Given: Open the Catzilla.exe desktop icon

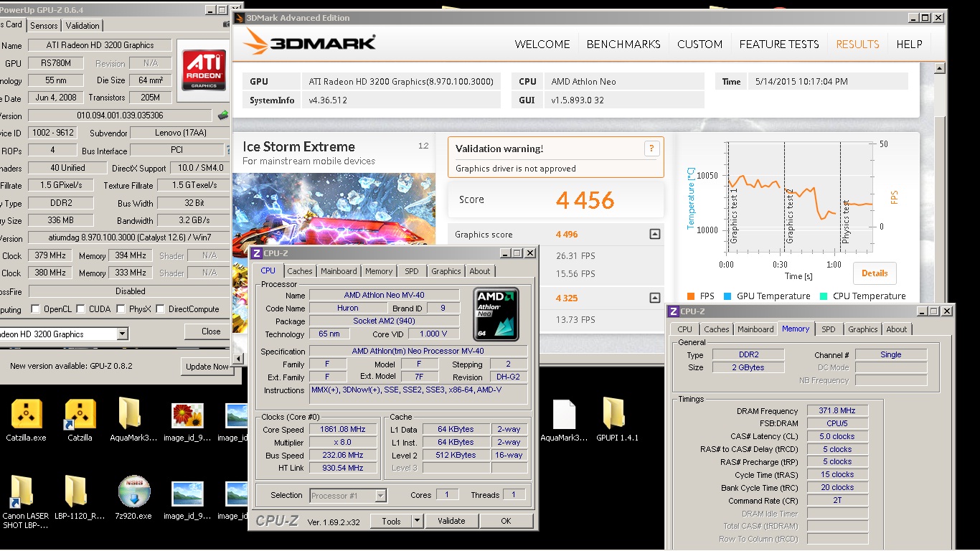Looking at the screenshot, I should coord(27,415).
